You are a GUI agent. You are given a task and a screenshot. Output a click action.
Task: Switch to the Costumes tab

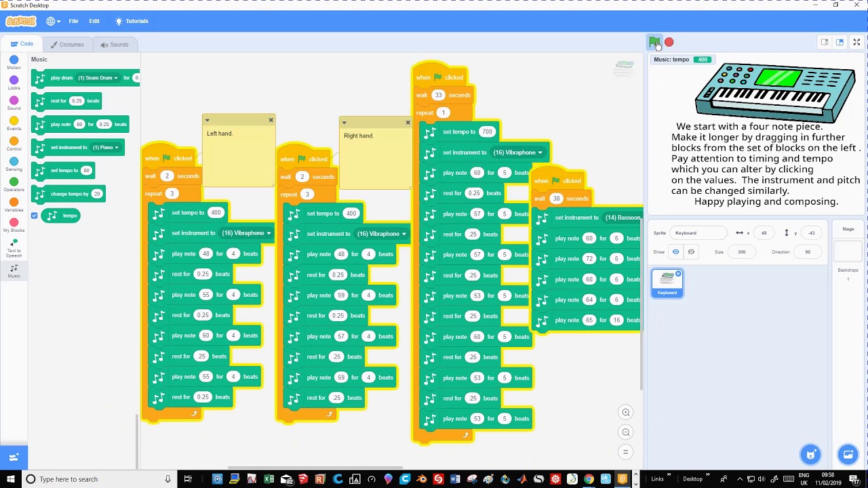(x=66, y=45)
